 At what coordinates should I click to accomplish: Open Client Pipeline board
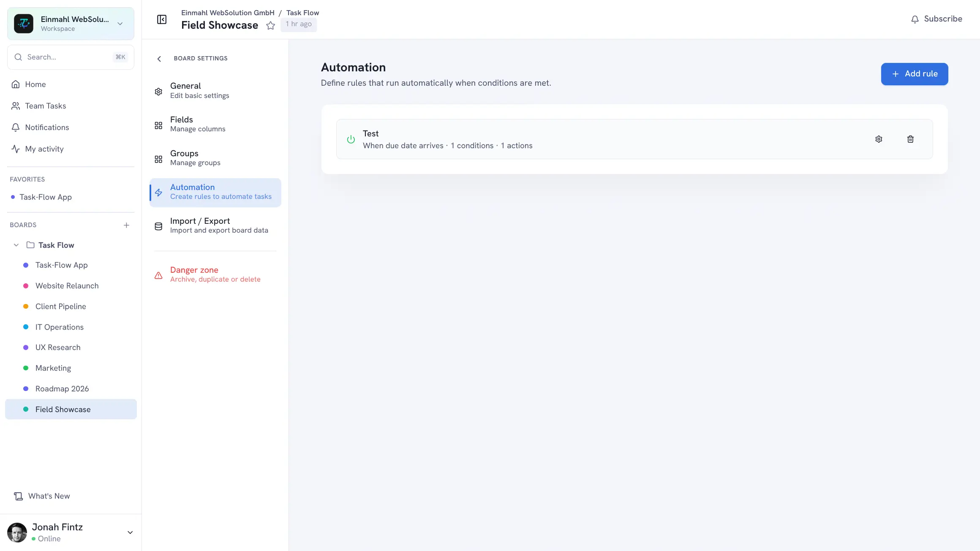pos(71,307)
